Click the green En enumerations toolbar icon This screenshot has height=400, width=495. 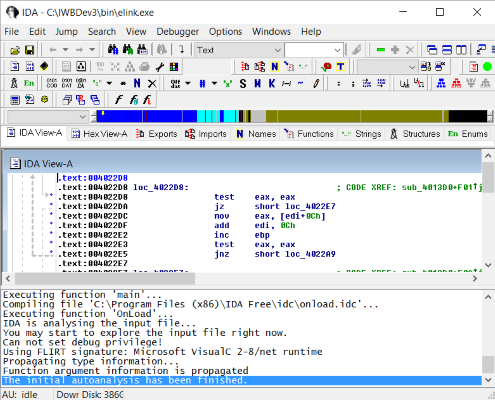pos(29,83)
